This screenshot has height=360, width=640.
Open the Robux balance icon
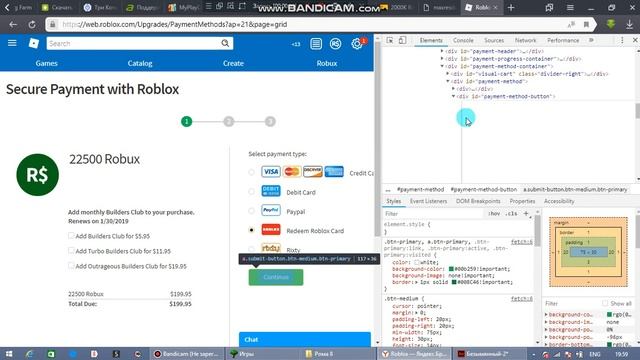336,44
